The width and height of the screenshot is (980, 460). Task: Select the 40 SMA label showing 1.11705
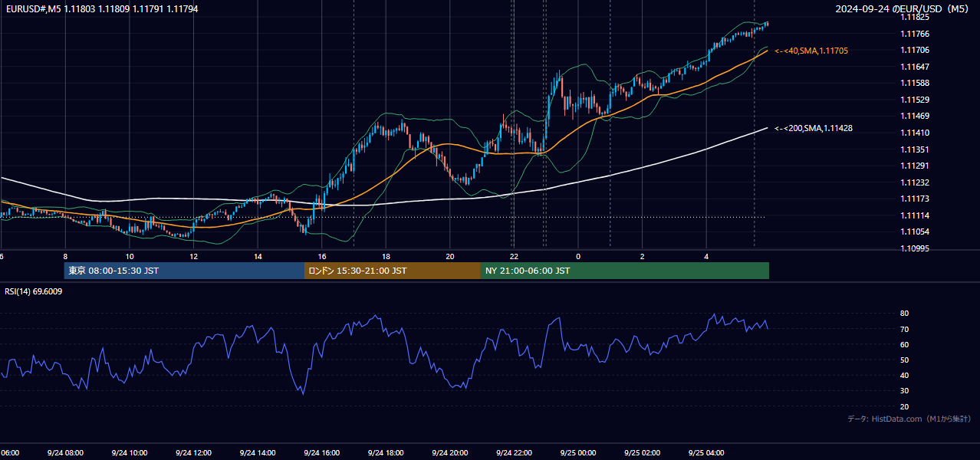811,51
